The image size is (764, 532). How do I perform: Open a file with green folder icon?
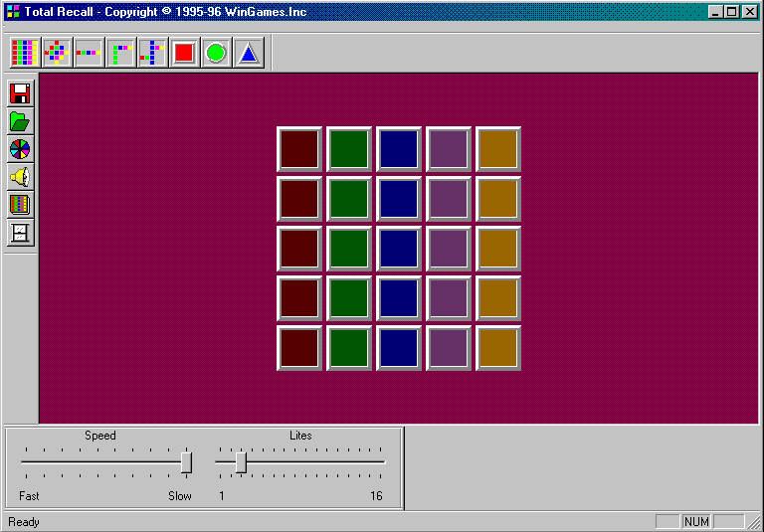[21, 121]
